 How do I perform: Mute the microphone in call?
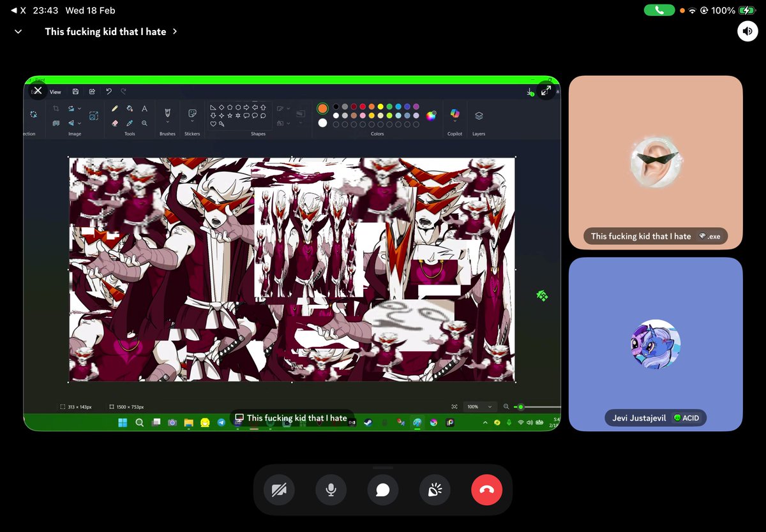pyautogui.click(x=331, y=489)
